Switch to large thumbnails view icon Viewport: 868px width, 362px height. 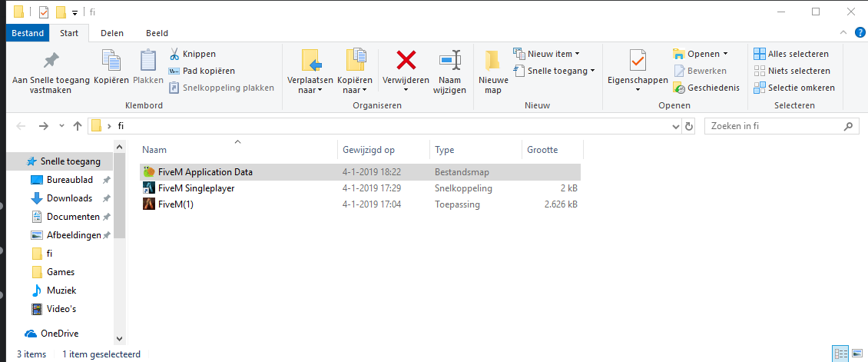857,354
